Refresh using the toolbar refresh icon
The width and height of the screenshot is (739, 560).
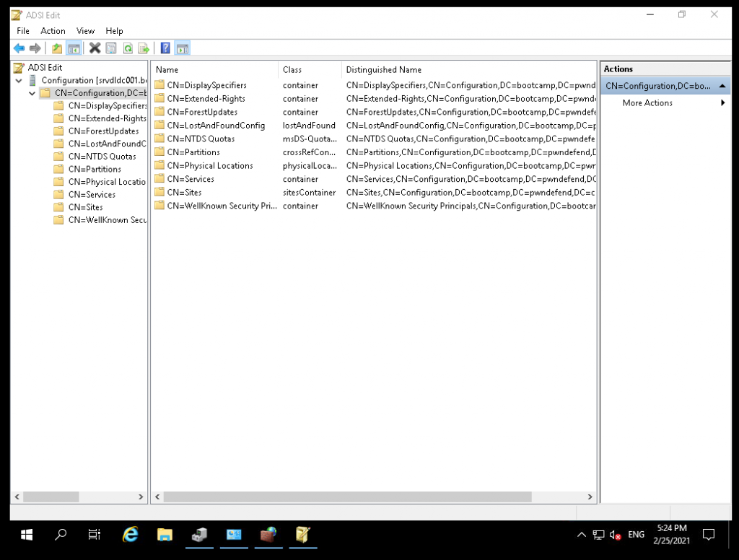pos(128,48)
